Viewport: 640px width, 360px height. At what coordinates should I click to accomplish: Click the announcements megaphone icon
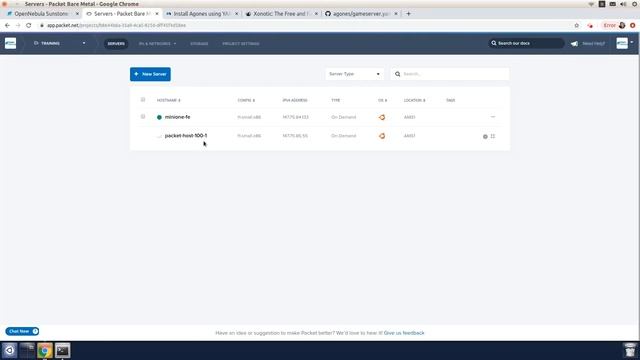[574, 44]
